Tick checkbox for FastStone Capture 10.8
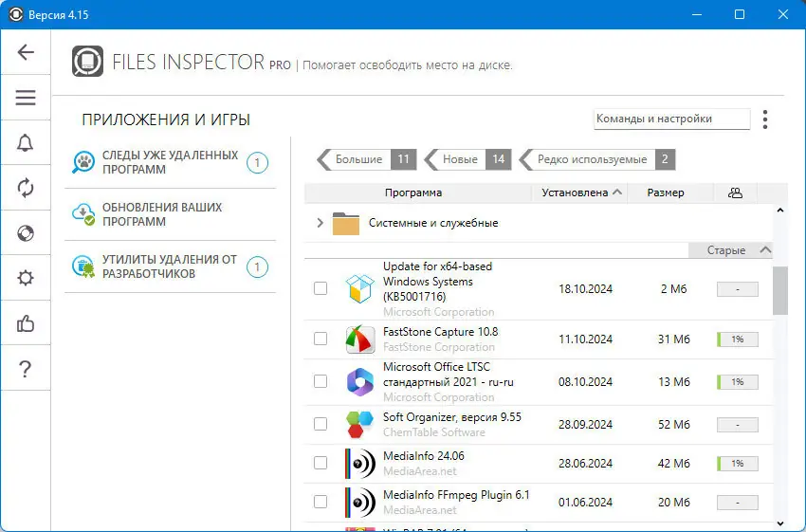The height and width of the screenshot is (532, 806). (x=321, y=339)
